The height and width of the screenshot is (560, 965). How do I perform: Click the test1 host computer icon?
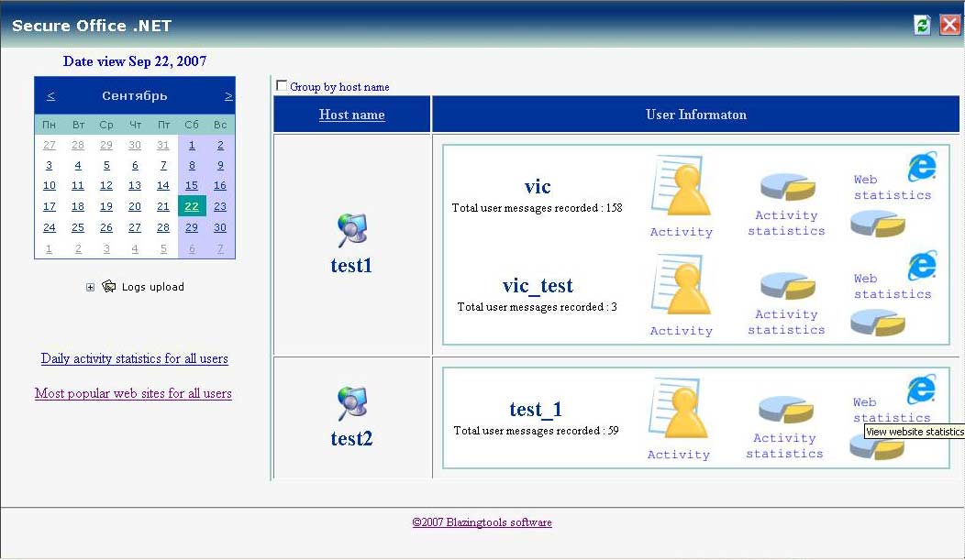(x=352, y=231)
